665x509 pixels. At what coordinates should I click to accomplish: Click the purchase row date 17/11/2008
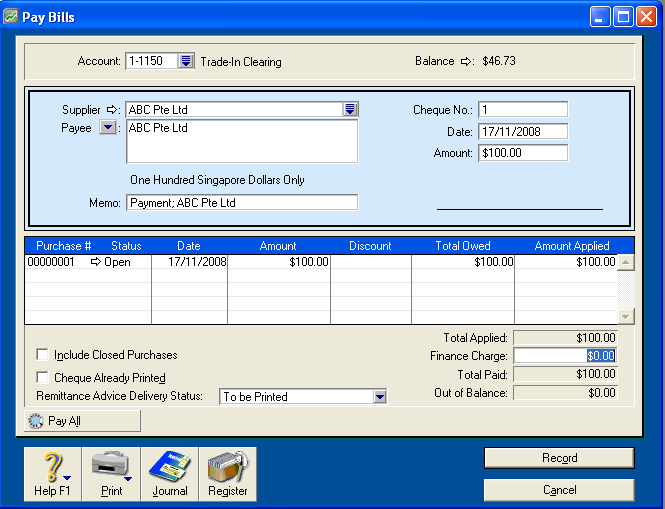tap(190, 262)
